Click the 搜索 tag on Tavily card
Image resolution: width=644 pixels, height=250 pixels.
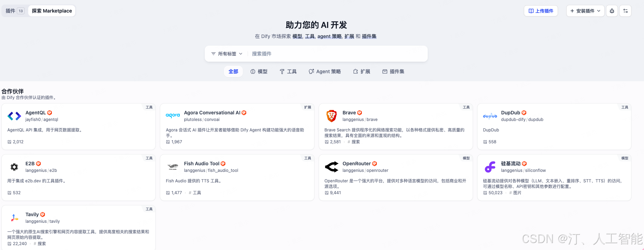tap(40, 244)
